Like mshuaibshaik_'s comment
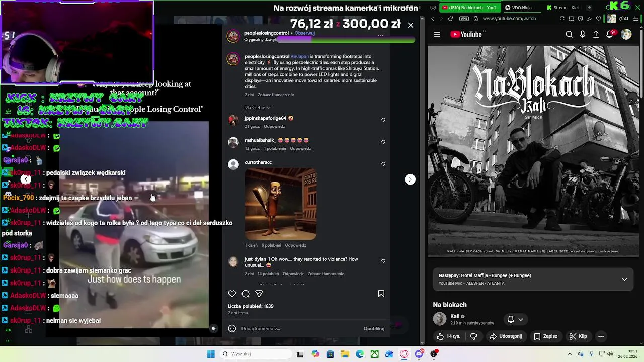Viewport: 644px width, 362px height. coord(383,142)
